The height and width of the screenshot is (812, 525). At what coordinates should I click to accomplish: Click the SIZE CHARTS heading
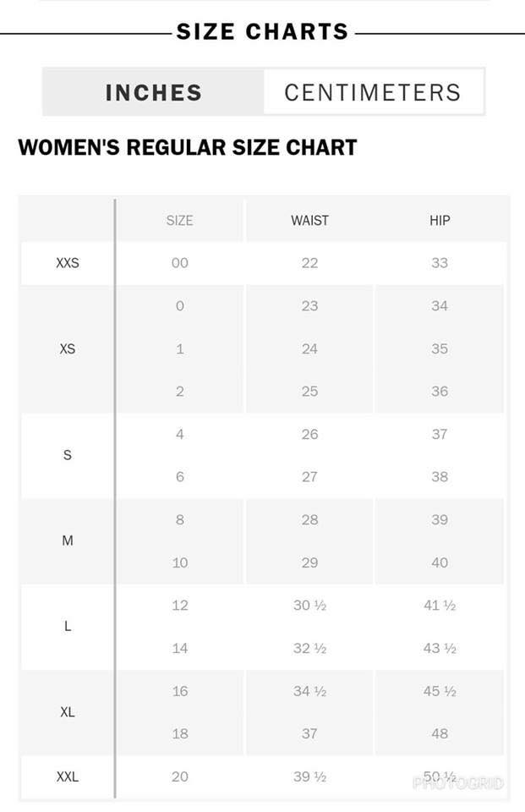click(x=262, y=31)
